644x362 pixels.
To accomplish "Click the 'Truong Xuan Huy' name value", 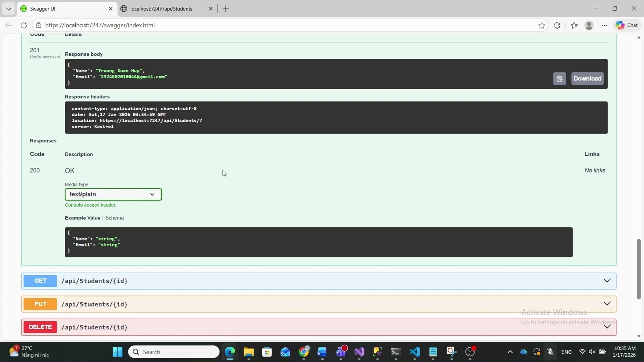I will 120,71.
